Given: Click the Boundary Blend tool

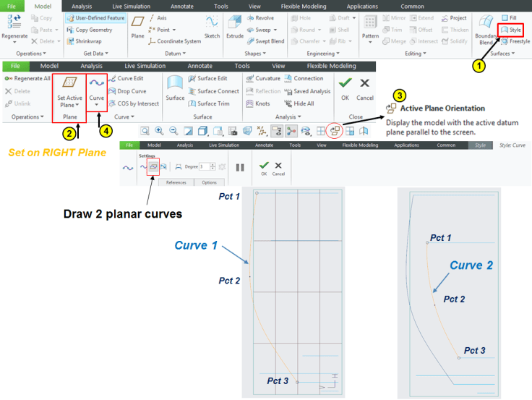Looking at the screenshot, I should coord(486,29).
